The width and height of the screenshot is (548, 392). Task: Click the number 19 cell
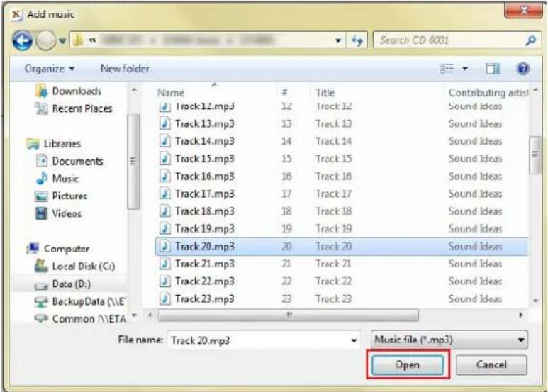[x=286, y=228]
